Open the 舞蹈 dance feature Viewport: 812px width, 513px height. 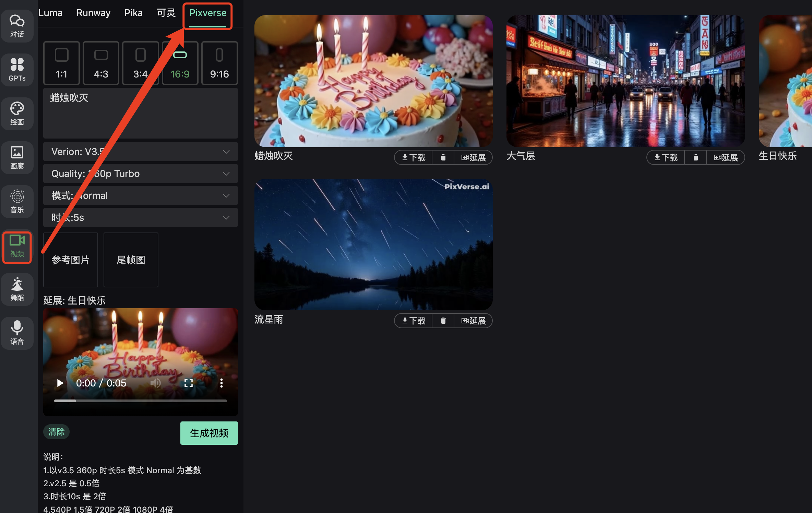[x=17, y=289]
